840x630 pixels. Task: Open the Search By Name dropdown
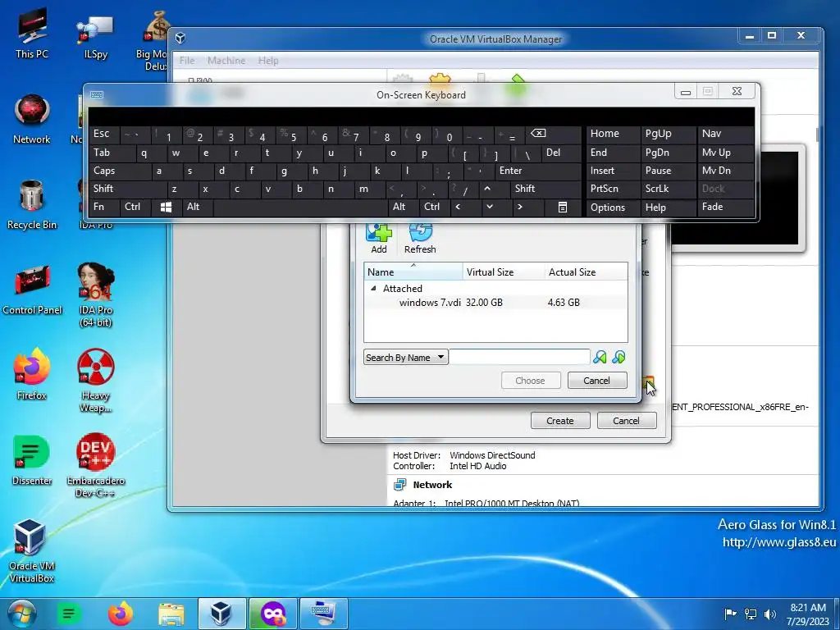(x=405, y=358)
